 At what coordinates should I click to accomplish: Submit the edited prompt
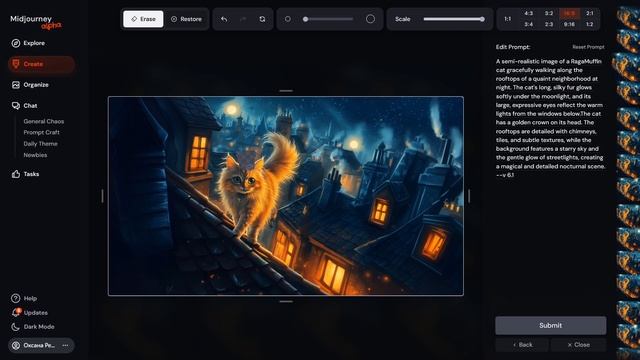[x=551, y=325]
